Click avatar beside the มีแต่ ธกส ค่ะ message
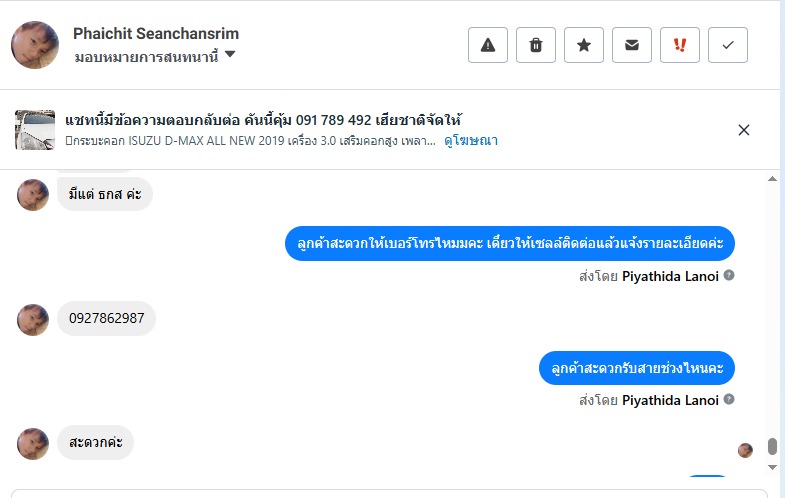 (33, 195)
